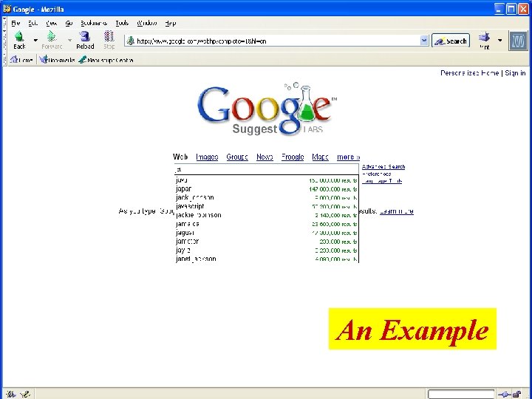
Task: Select the 'janet jackson' suggestion
Action: click(x=267, y=259)
